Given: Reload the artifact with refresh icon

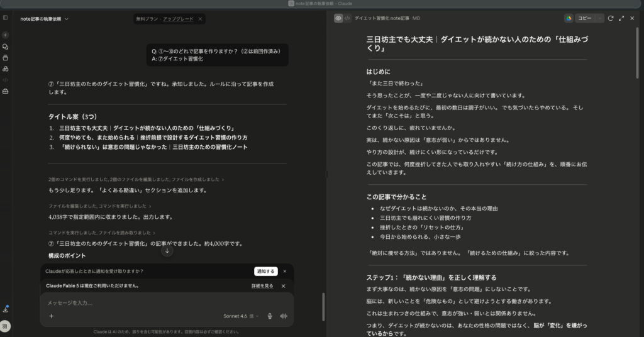Looking at the screenshot, I should pyautogui.click(x=610, y=18).
